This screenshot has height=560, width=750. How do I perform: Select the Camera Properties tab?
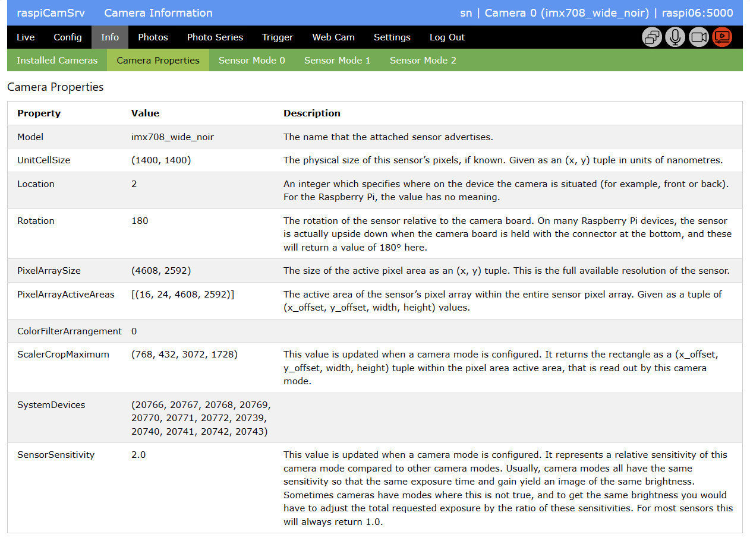pyautogui.click(x=158, y=61)
